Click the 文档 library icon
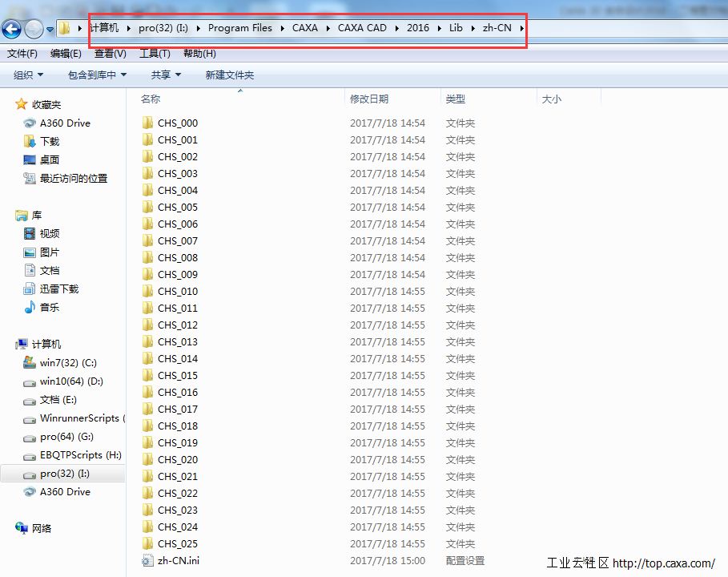 [30, 270]
